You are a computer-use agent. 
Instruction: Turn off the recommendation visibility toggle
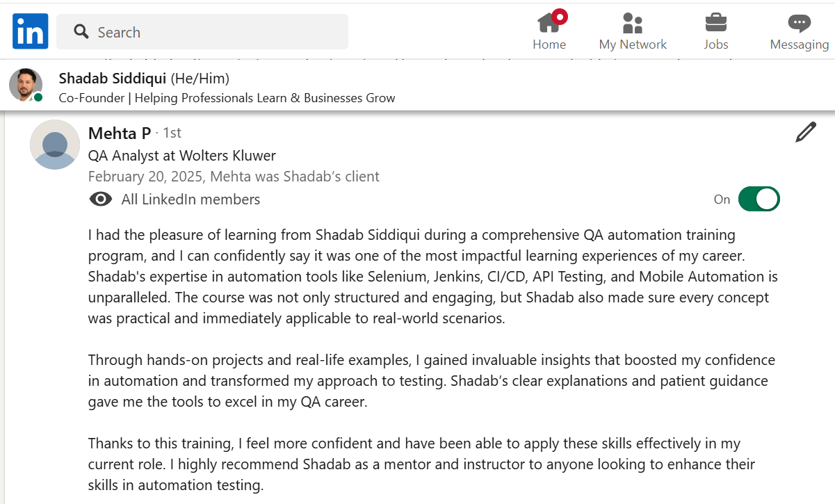tap(759, 200)
